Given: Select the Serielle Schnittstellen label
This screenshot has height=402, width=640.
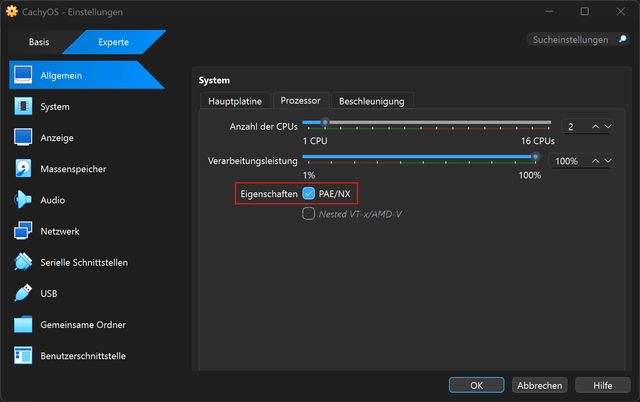Looking at the screenshot, I should (84, 262).
